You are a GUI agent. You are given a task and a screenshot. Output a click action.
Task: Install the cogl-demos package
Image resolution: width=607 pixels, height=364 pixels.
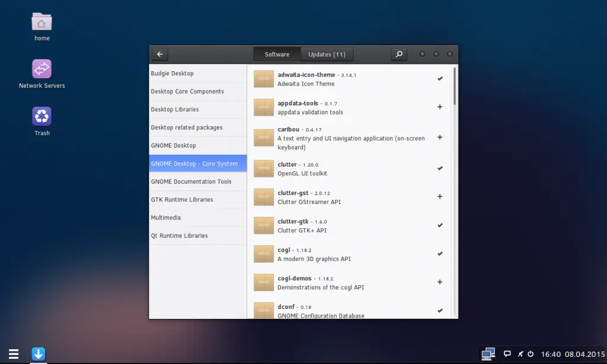(x=440, y=282)
